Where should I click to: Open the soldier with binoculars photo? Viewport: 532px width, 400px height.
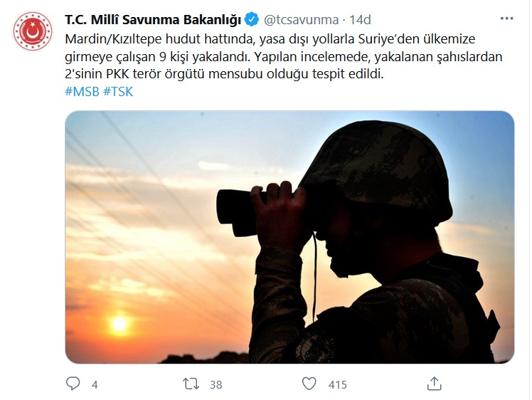pos(289,237)
